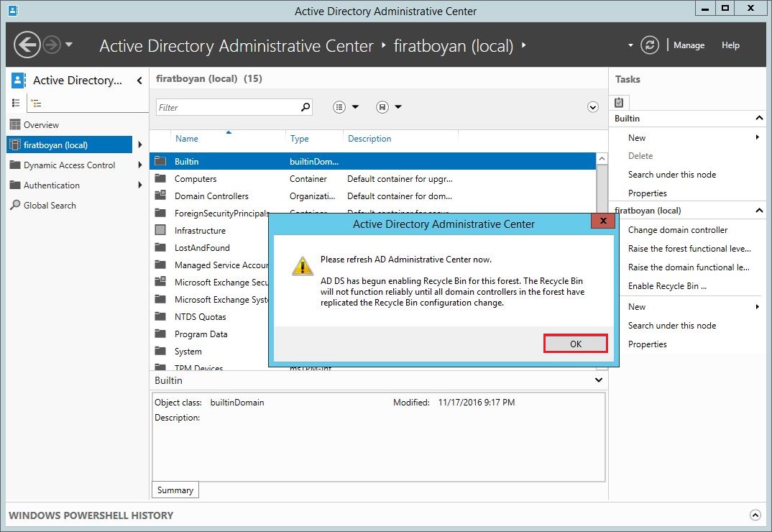Open Properties under firatboyan tasks
This screenshot has height=532, width=772.
[647, 344]
